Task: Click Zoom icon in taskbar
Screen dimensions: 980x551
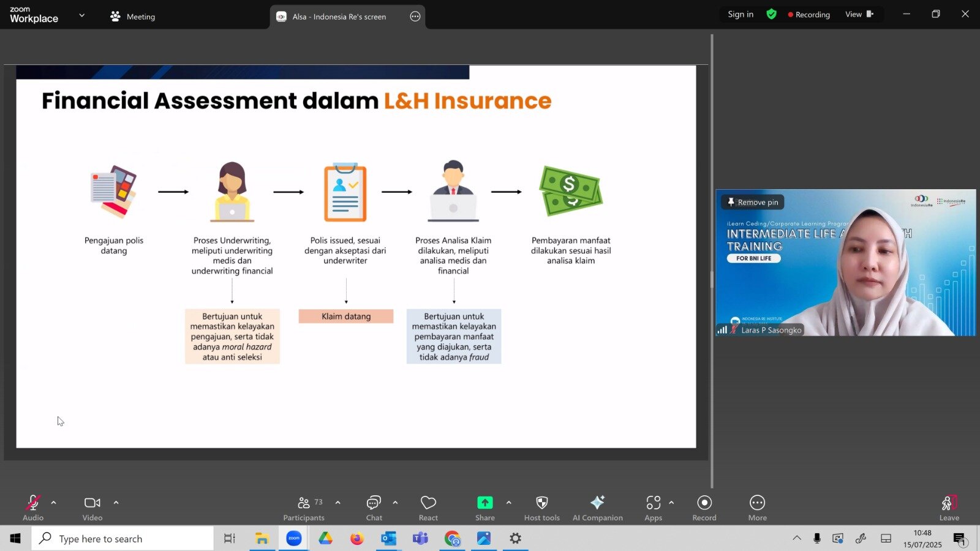Action: pos(294,538)
